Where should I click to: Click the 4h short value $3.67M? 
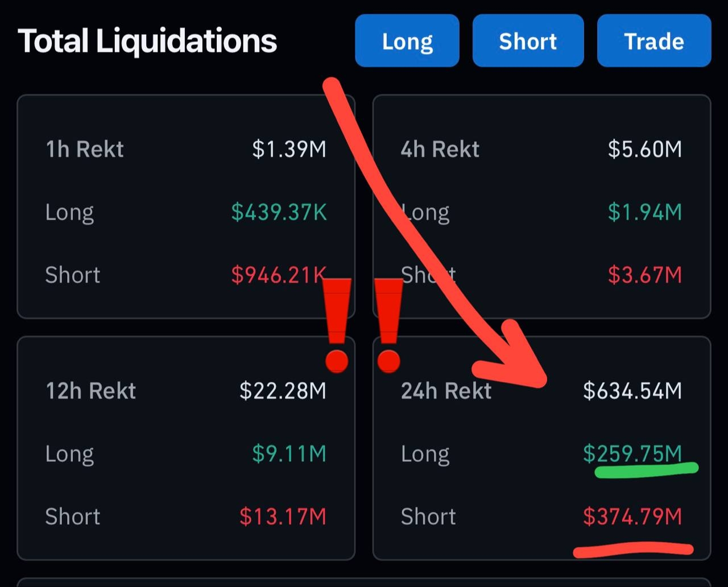coord(645,275)
